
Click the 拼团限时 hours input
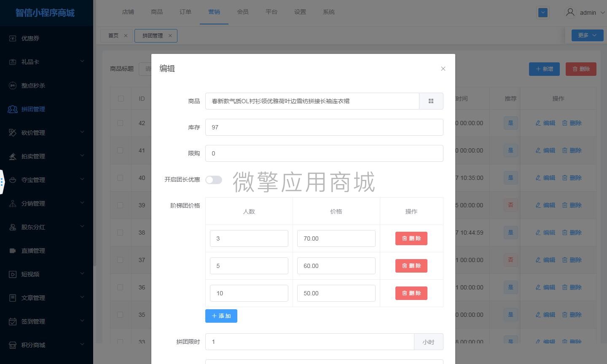click(310, 342)
